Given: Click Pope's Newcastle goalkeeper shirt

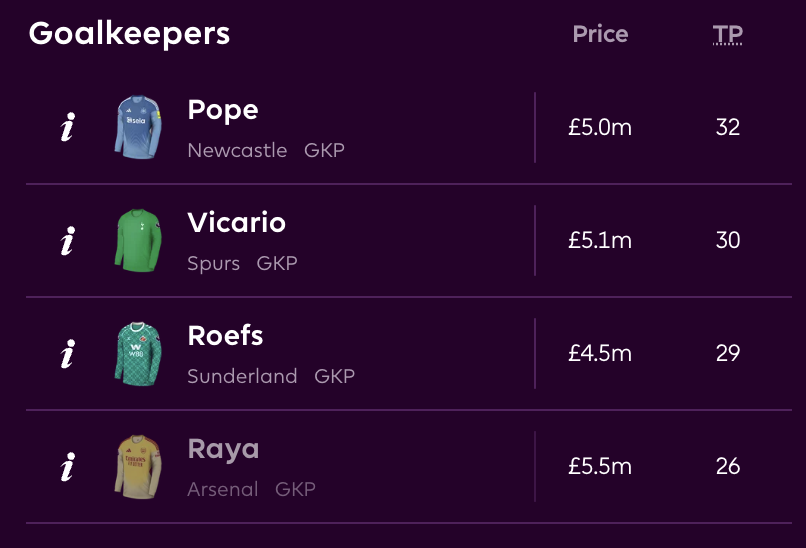Looking at the screenshot, I should [x=135, y=127].
